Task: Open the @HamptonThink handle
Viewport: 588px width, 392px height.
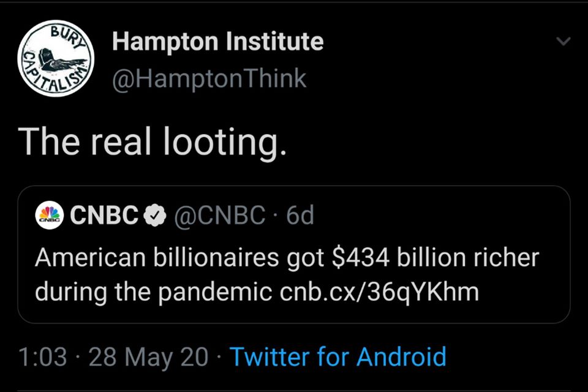Action: coord(209,79)
